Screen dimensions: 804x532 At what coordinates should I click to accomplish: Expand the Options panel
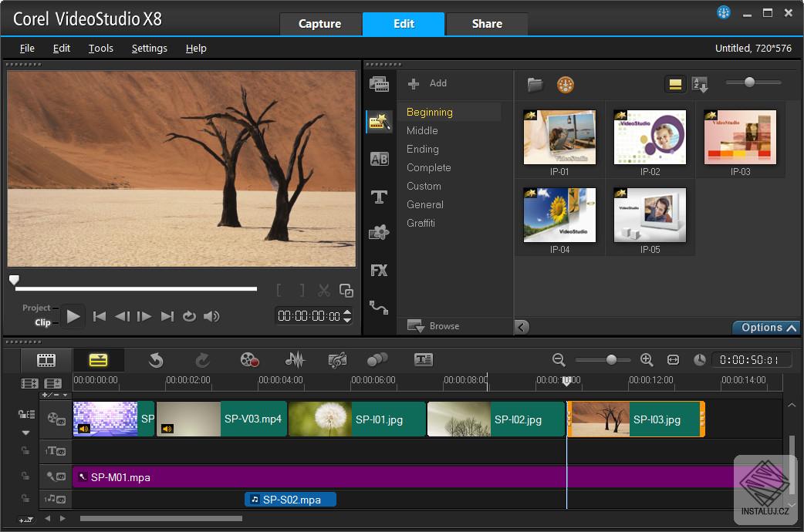tap(765, 327)
